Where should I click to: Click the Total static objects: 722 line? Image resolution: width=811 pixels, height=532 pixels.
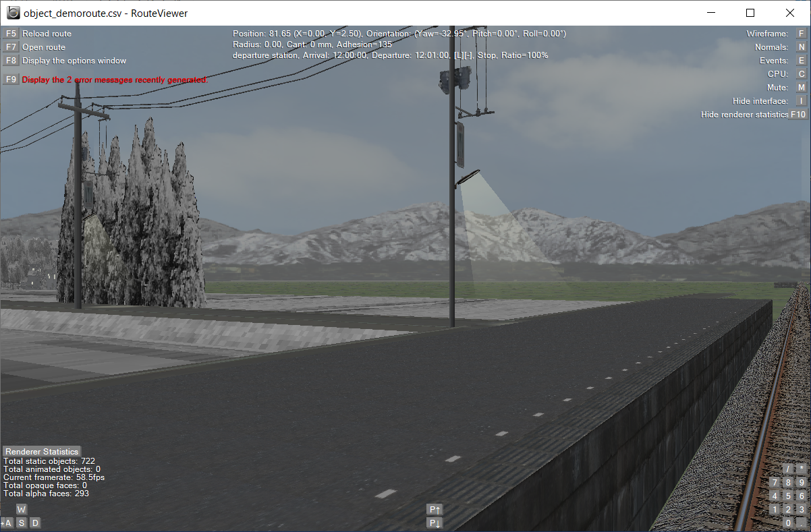[49, 461]
